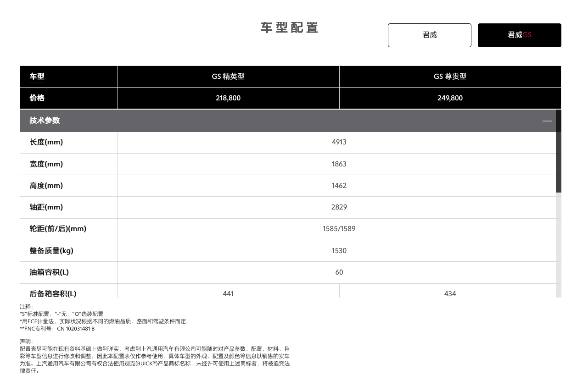Click the track value 1585/1589
The image size is (588, 386).
click(x=339, y=229)
